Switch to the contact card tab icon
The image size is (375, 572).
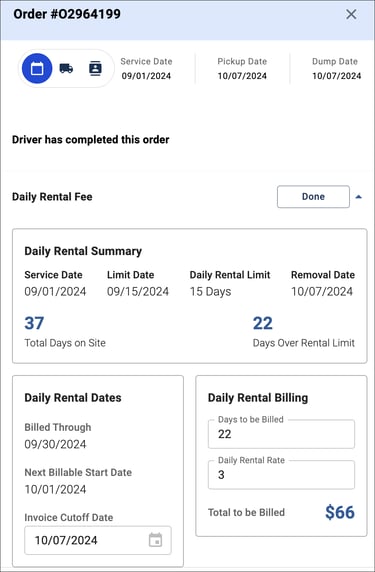[x=95, y=69]
